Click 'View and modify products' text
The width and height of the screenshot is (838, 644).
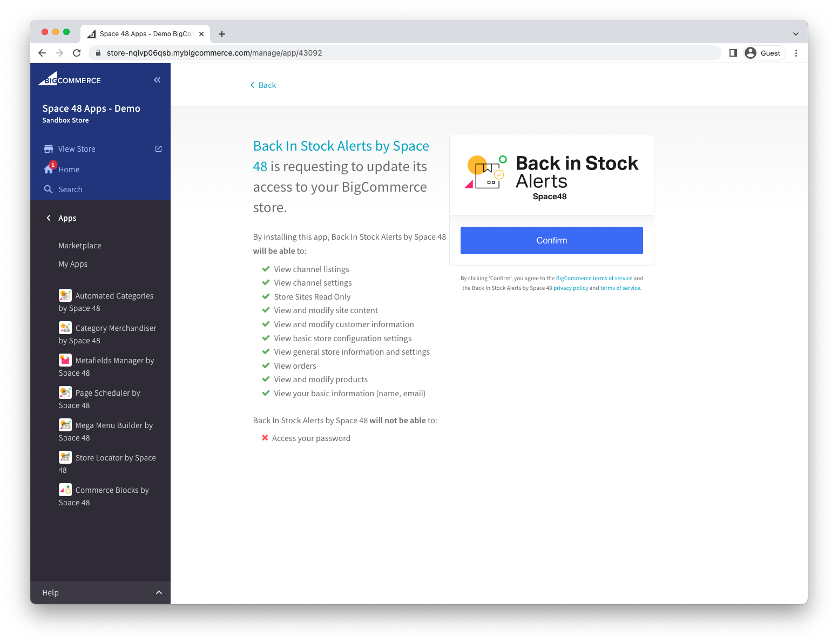click(321, 379)
